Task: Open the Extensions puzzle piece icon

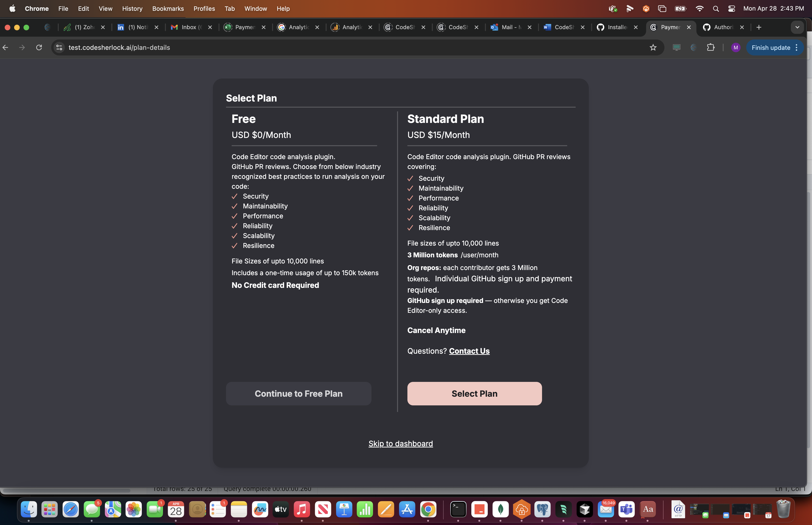Action: [710, 47]
